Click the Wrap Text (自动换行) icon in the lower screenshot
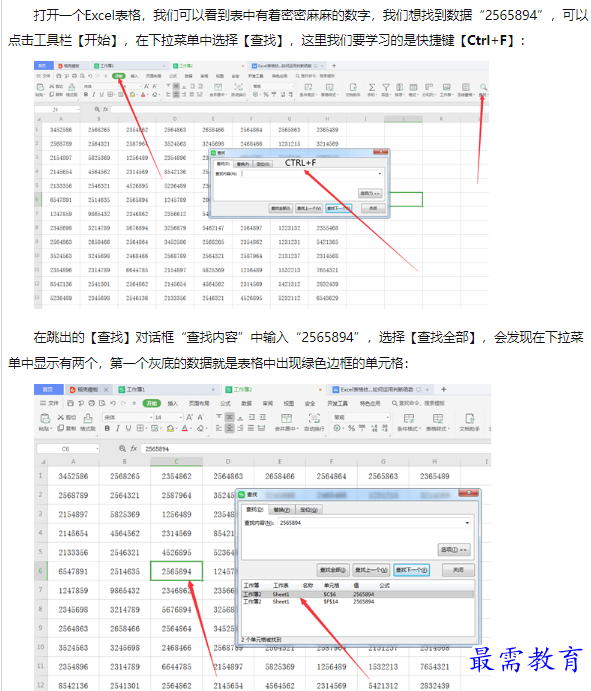The image size is (591, 691). [314, 418]
